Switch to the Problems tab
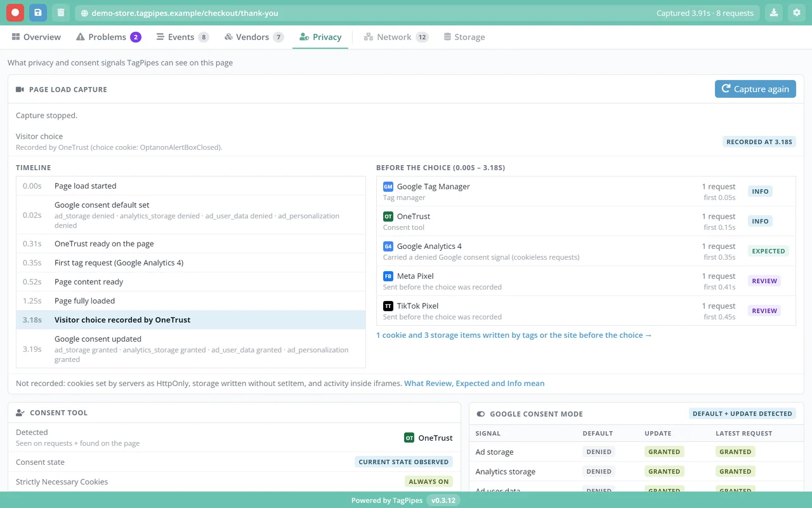The height and width of the screenshot is (508, 812). pyautogui.click(x=108, y=37)
